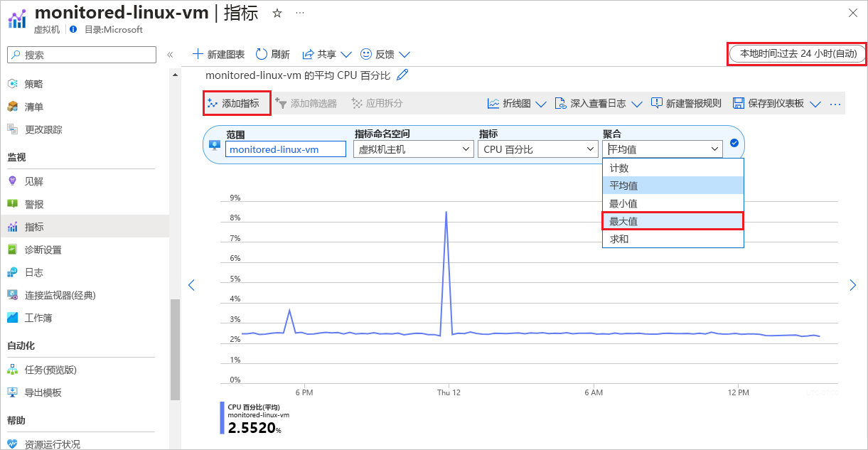
Task: Click the metrics icon beside the page title
Action: click(x=17, y=19)
